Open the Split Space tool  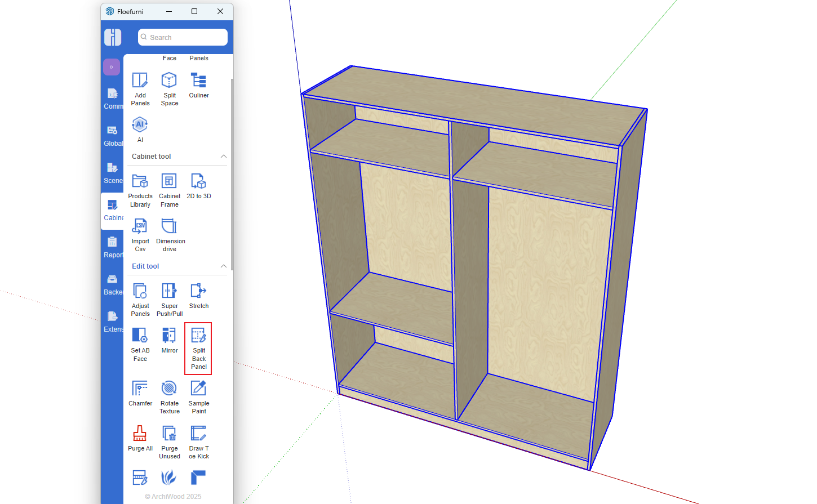[x=169, y=88]
